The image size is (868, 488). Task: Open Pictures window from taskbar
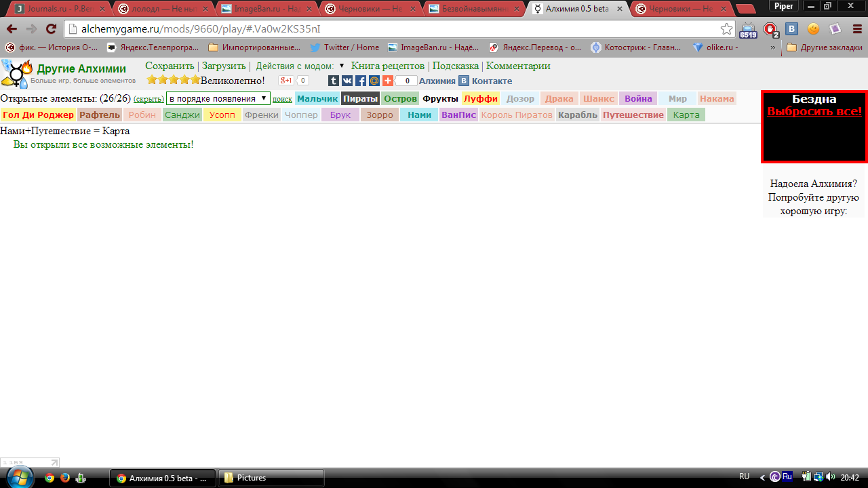pos(271,478)
